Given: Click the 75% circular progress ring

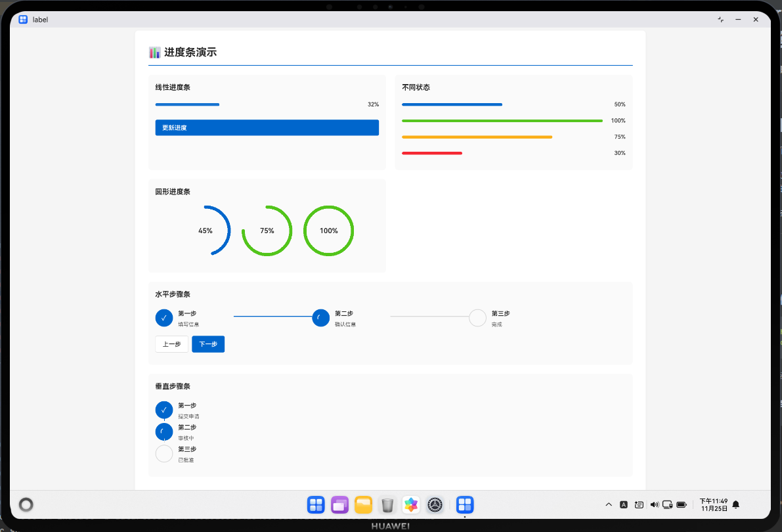Looking at the screenshot, I should click(x=267, y=231).
